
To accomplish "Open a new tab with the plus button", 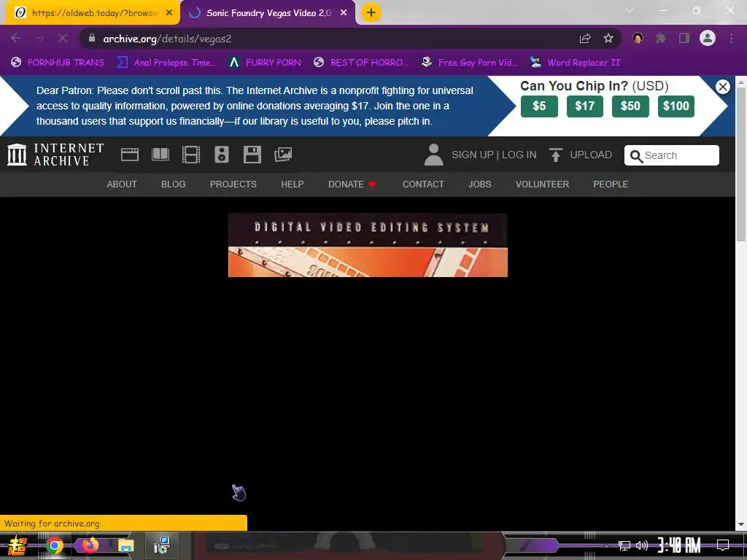I will 371,12.
